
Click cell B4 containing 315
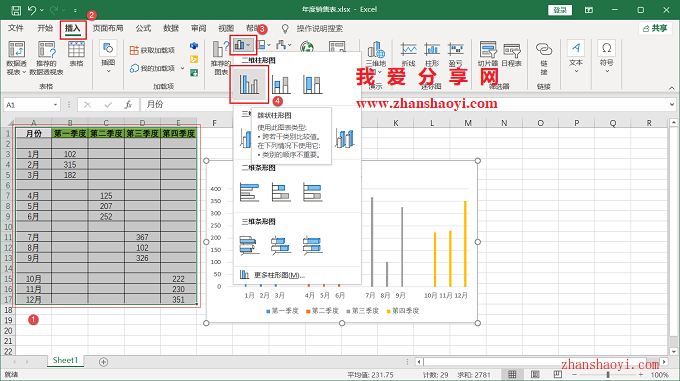[70, 165]
